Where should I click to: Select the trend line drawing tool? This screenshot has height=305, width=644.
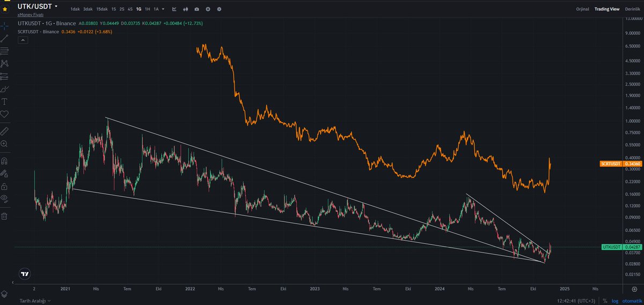pyautogui.click(x=5, y=38)
